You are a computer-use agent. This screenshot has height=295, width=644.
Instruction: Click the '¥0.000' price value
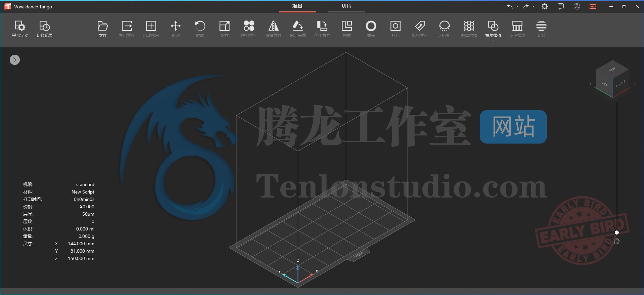pyautogui.click(x=87, y=207)
